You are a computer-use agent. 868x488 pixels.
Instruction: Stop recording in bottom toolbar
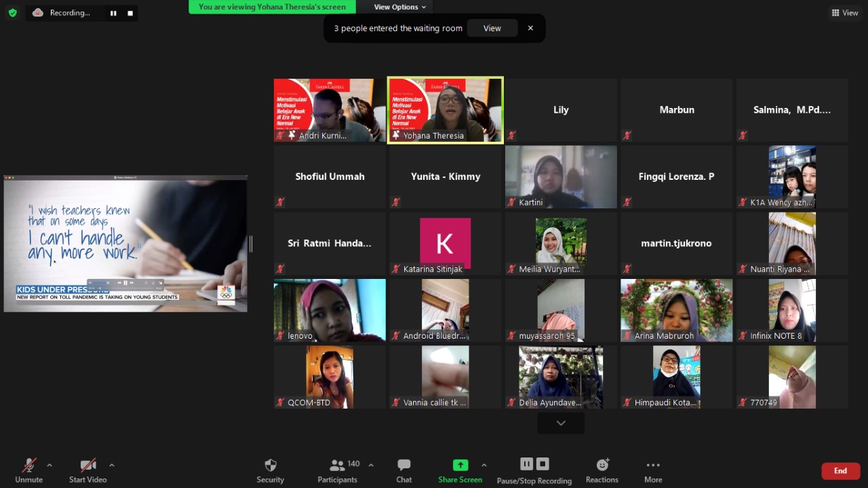[542, 464]
